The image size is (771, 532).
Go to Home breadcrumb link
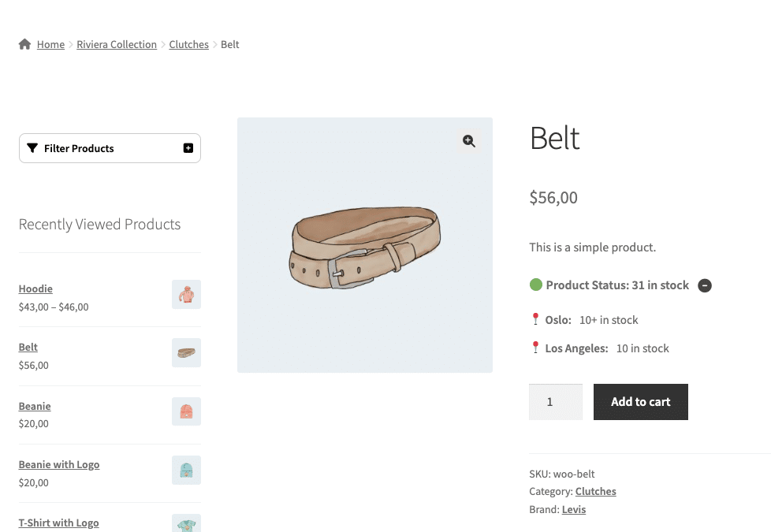tap(50, 45)
